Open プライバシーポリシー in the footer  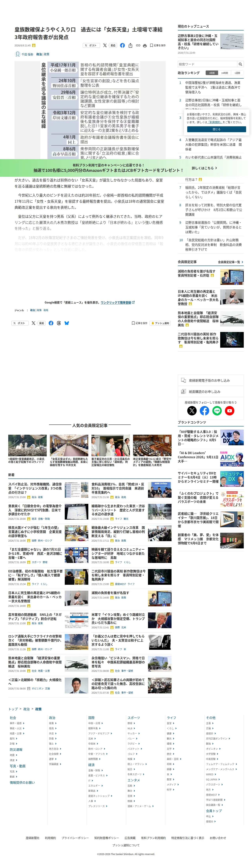pos(75,838)
